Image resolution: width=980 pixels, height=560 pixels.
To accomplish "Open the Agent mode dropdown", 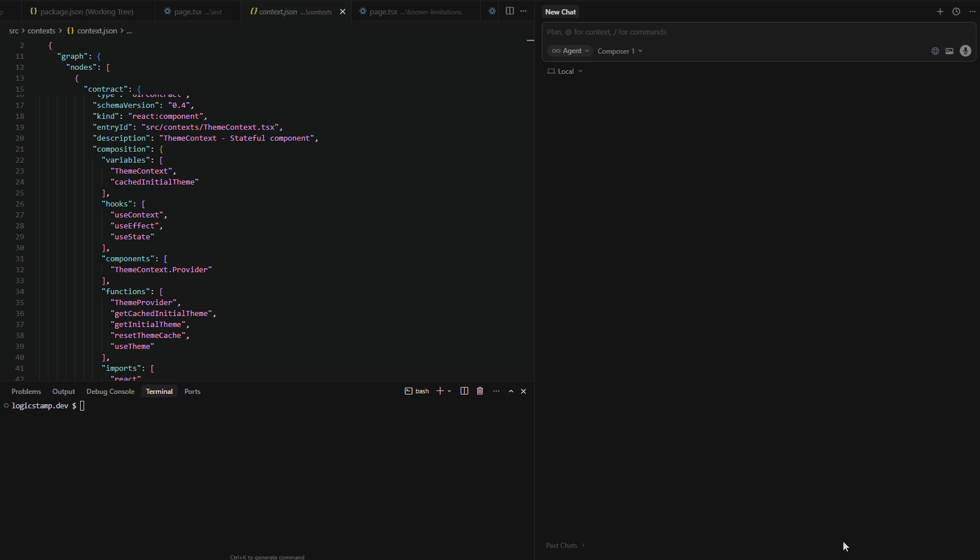I will (570, 51).
